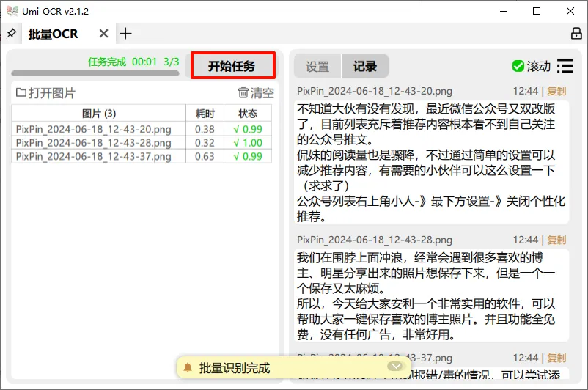Click the Umi-OCR app icon in title bar

[12, 11]
